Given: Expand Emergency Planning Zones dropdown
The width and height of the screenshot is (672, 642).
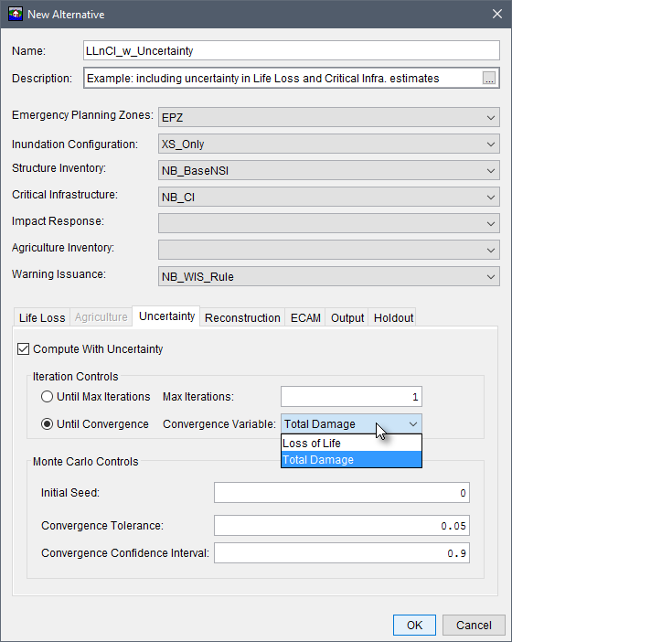Looking at the screenshot, I should coord(491,118).
